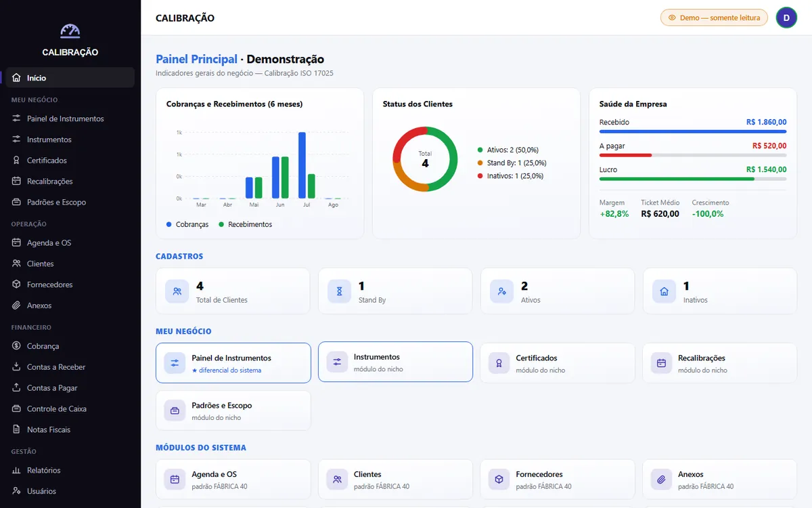The width and height of the screenshot is (812, 508).
Task: Click the paperclip icon on Anexos module card
Action: (661, 480)
